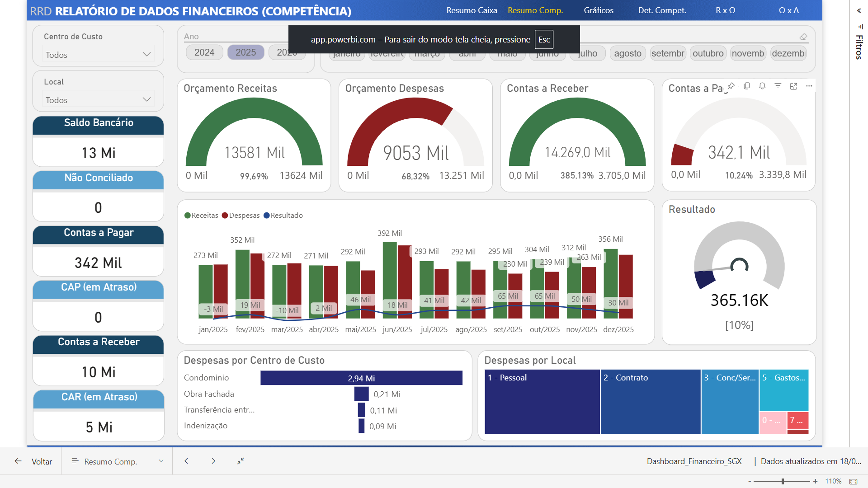Screen dimensions: 868x488
Task: Click the Esc key hint in fullscreen notice
Action: click(x=544, y=39)
